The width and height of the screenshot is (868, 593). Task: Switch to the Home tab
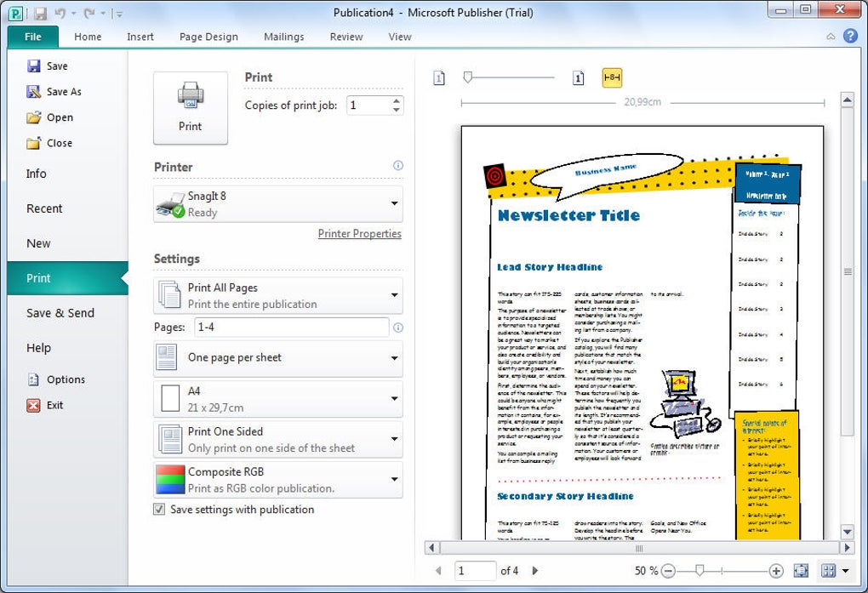(x=88, y=37)
